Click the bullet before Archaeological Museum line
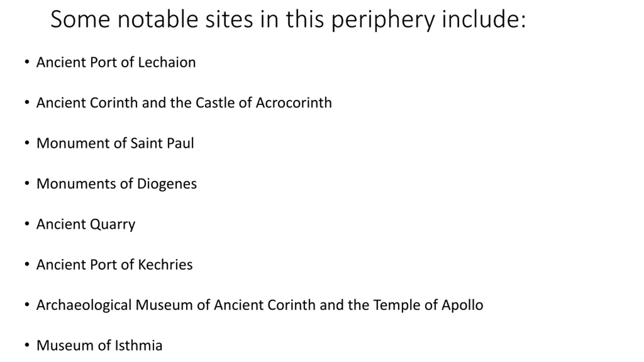The image size is (644, 362). [x=27, y=305]
